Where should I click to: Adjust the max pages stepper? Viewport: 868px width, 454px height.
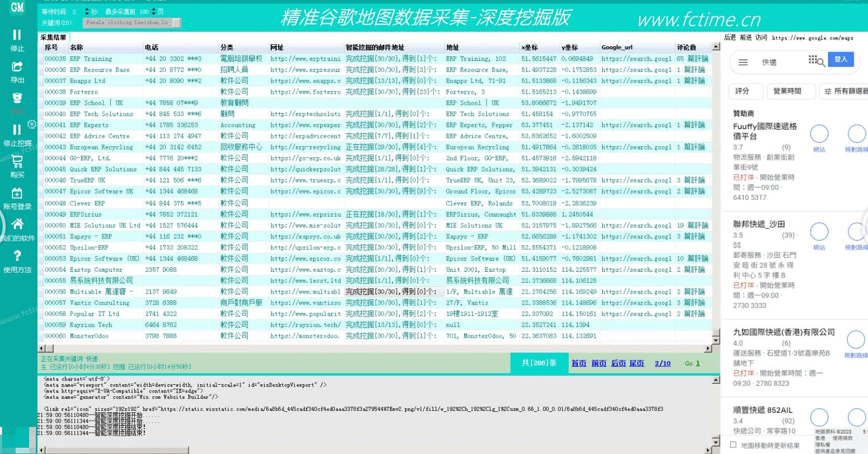(154, 11)
